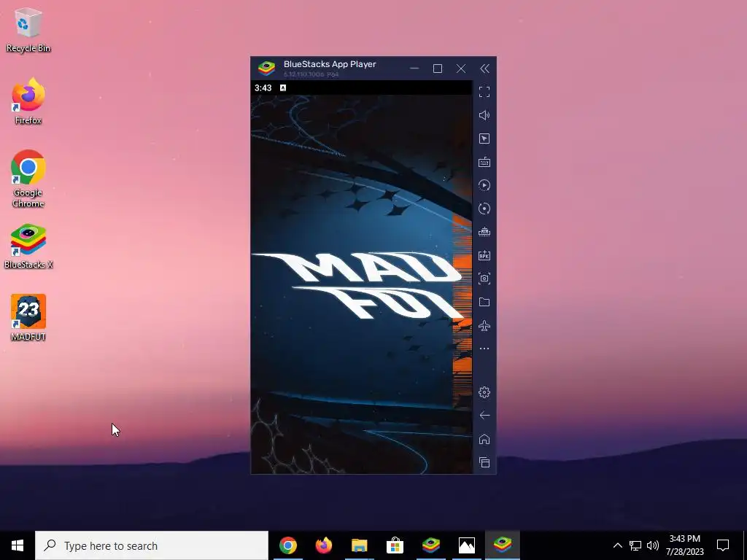
Task: Click the first BlueStacks icon next to Store
Action: [430, 545]
